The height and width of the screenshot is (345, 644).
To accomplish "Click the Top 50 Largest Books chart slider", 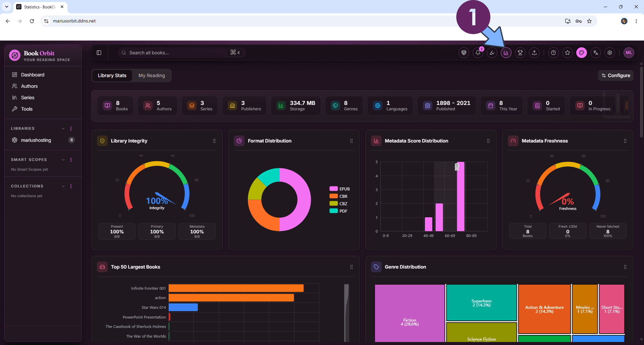I will [346, 312].
